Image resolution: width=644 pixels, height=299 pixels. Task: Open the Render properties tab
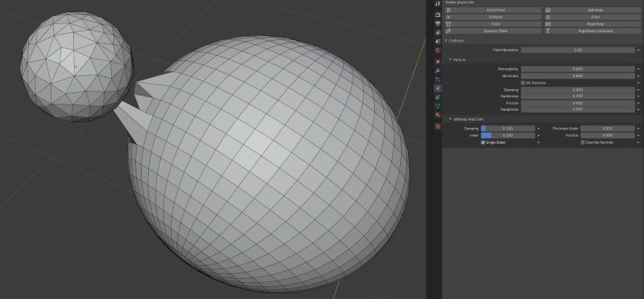pyautogui.click(x=438, y=14)
